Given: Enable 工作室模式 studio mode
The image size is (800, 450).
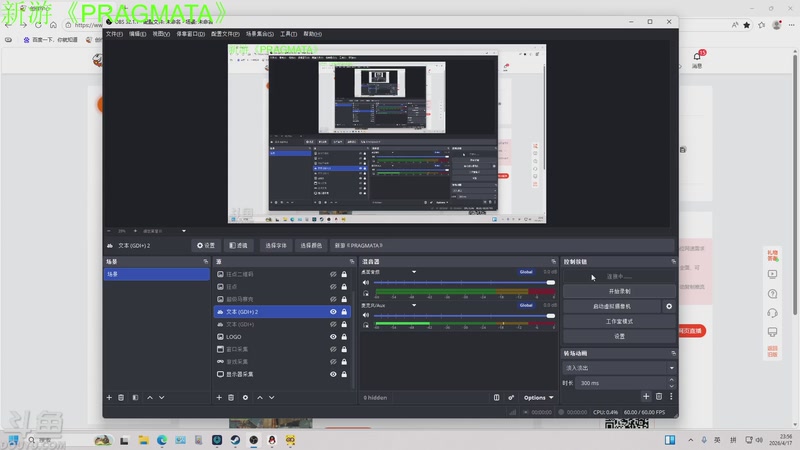Looking at the screenshot, I should 619,321.
